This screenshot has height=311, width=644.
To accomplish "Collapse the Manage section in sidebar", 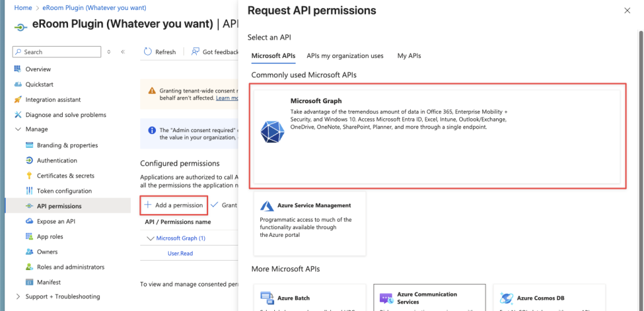I will click(x=18, y=130).
